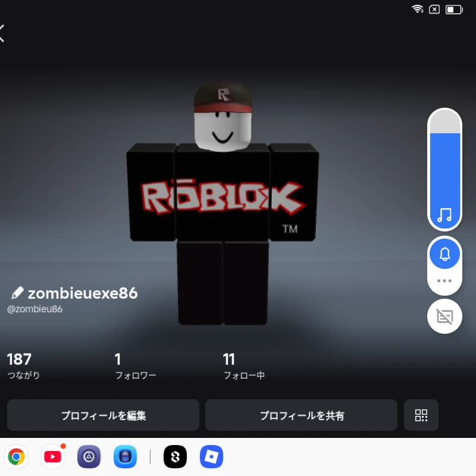476x476 pixels.
Task: Toggle the bell ringer mode button
Action: 444,254
